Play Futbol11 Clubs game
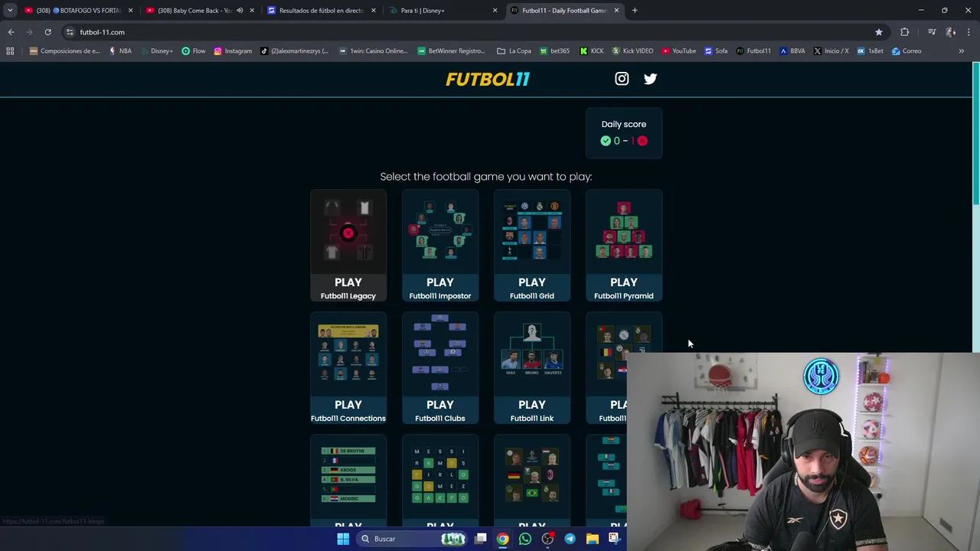980x551 pixels. [440, 368]
